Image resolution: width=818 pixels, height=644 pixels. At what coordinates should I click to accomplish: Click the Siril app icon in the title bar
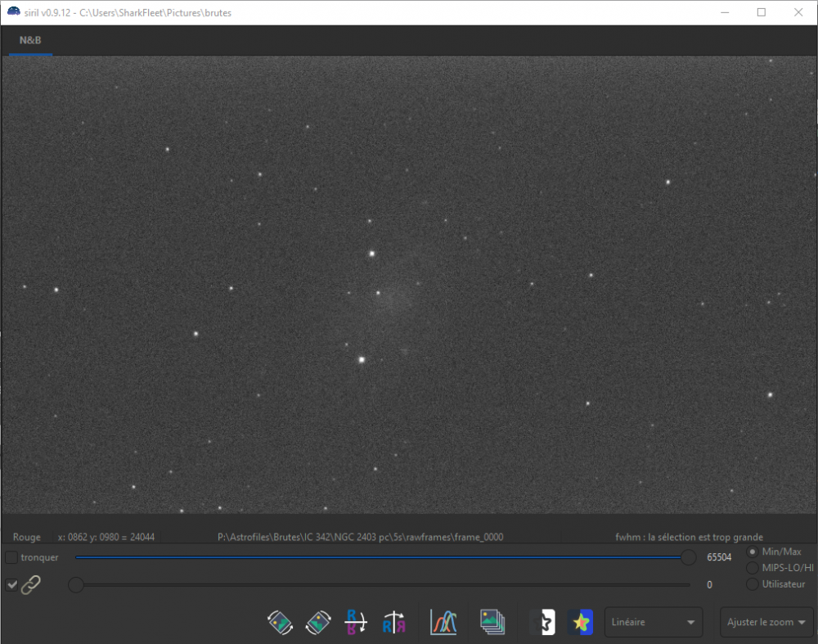[14, 12]
